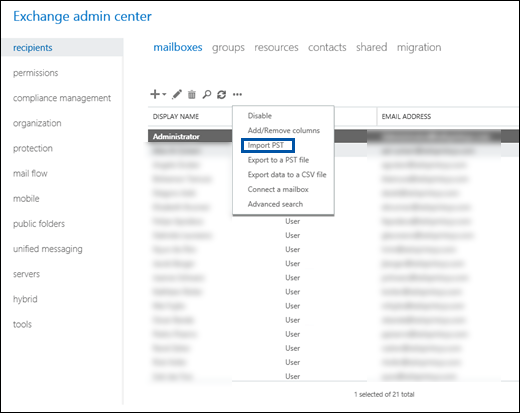The width and height of the screenshot is (520, 413).
Task: Open tools in the sidebar
Action: click(22, 324)
